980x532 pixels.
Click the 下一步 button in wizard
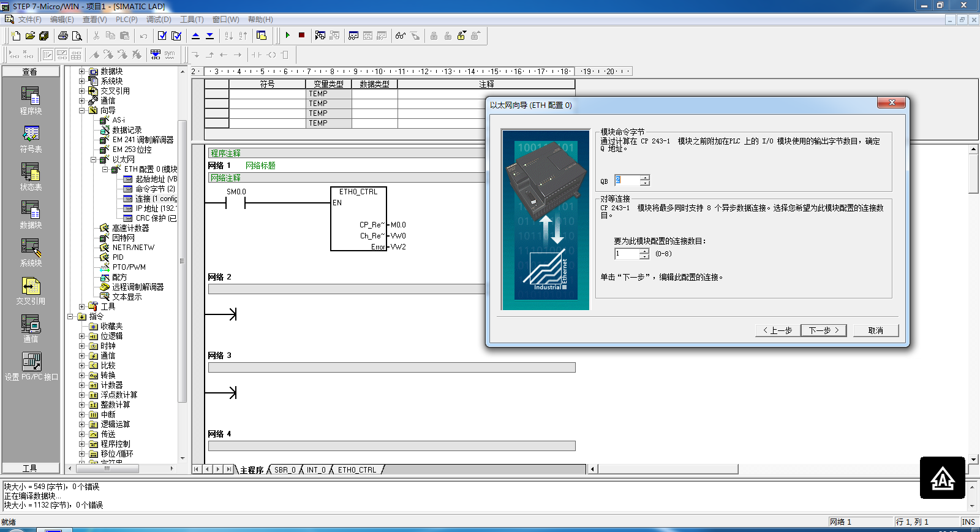[823, 330]
